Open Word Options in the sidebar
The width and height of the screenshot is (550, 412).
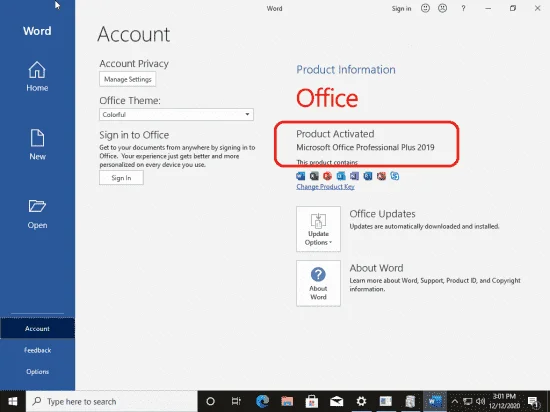[x=37, y=372]
